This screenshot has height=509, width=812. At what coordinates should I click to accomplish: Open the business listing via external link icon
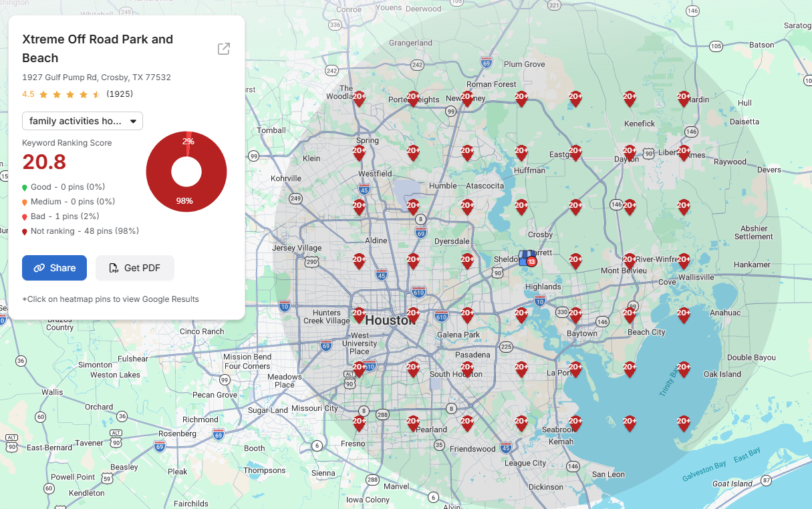(224, 49)
